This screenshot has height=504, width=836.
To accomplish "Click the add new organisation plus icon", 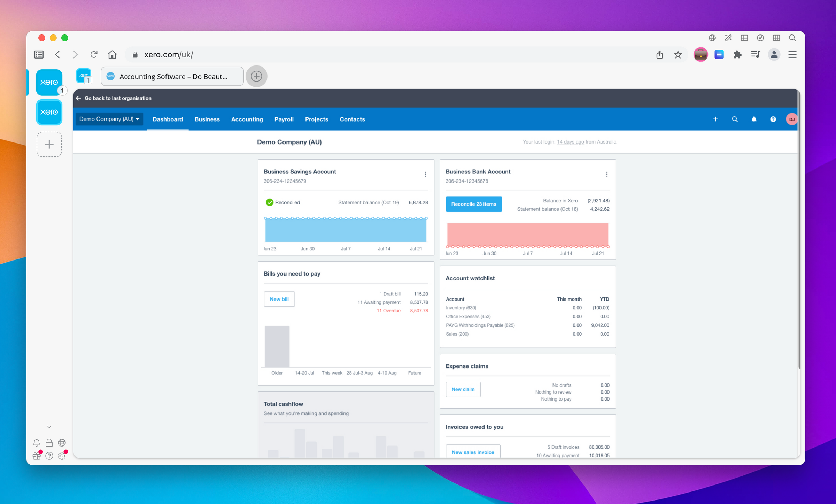I will pos(49,144).
